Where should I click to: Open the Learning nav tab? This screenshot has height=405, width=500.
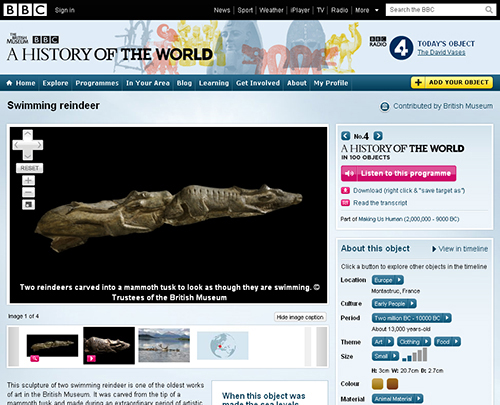pos(214,83)
